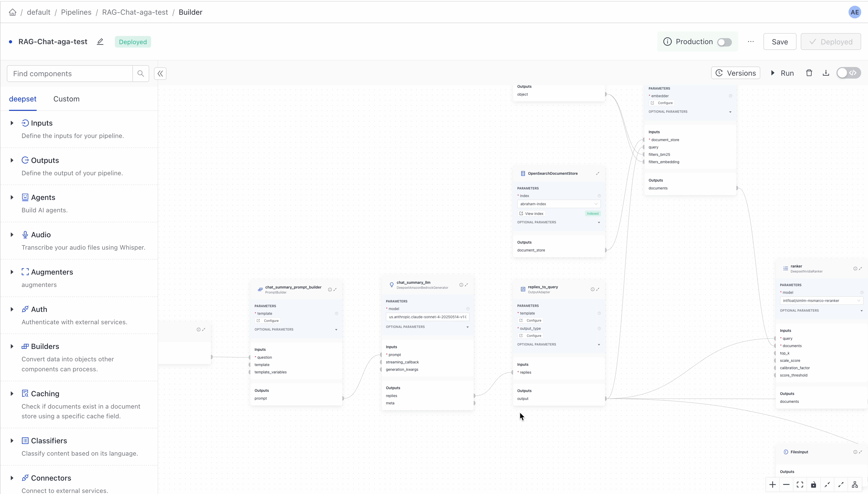Expand the Inputs category in the sidebar
Screen dimensions: 868x494
(x=12, y=123)
